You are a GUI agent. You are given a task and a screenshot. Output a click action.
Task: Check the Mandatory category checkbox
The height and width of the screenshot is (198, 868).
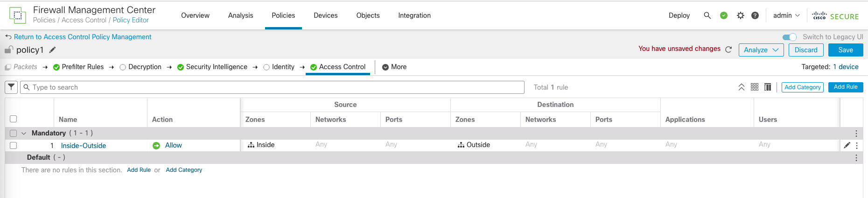(x=14, y=134)
